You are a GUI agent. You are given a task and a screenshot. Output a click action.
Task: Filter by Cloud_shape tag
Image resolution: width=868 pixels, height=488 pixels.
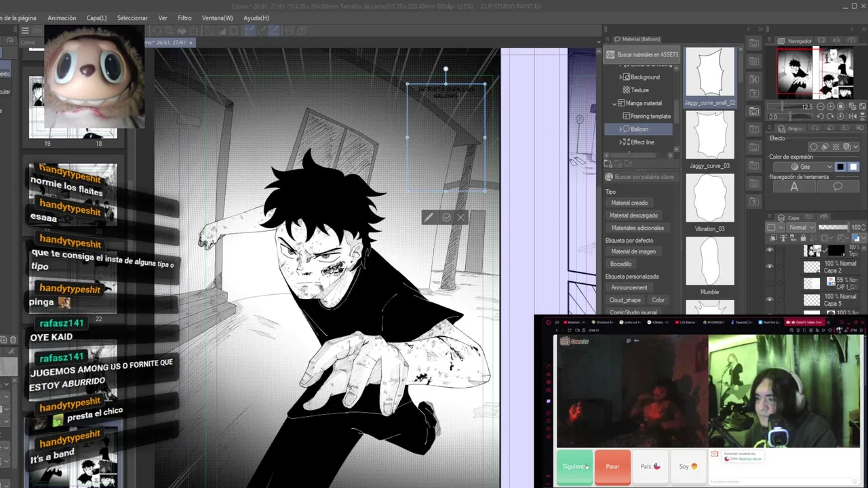pos(625,300)
